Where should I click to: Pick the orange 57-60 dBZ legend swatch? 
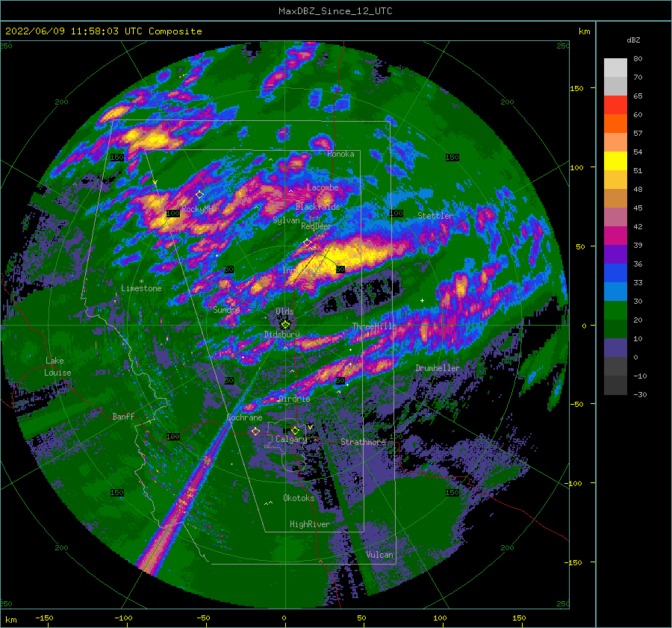click(x=615, y=123)
